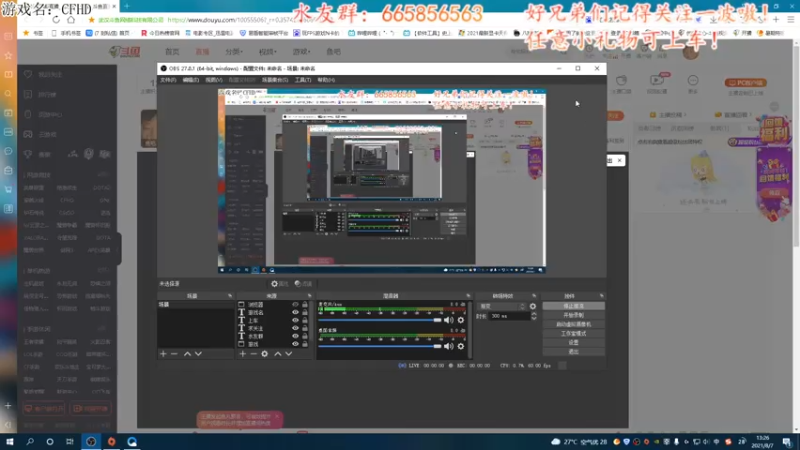This screenshot has width=800, height=450.
Task: Click 滤镜 filters icon above docks
Action: click(x=304, y=284)
